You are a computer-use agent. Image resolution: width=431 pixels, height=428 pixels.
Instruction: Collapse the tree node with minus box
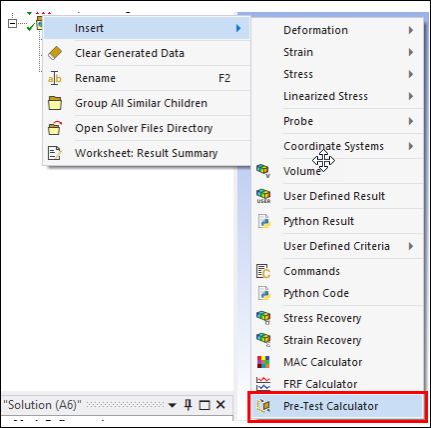tap(12, 24)
